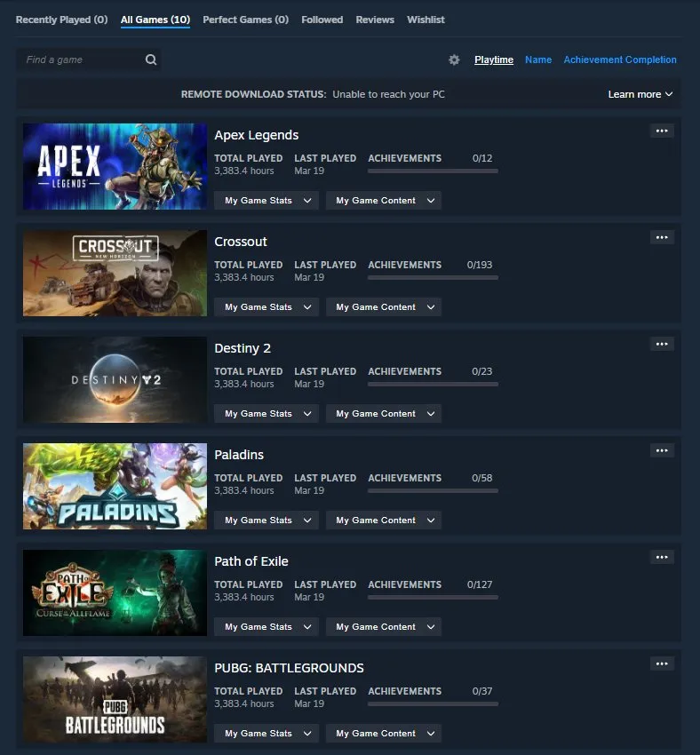Sort games by Name
Screen dimensions: 700x755
click(538, 60)
